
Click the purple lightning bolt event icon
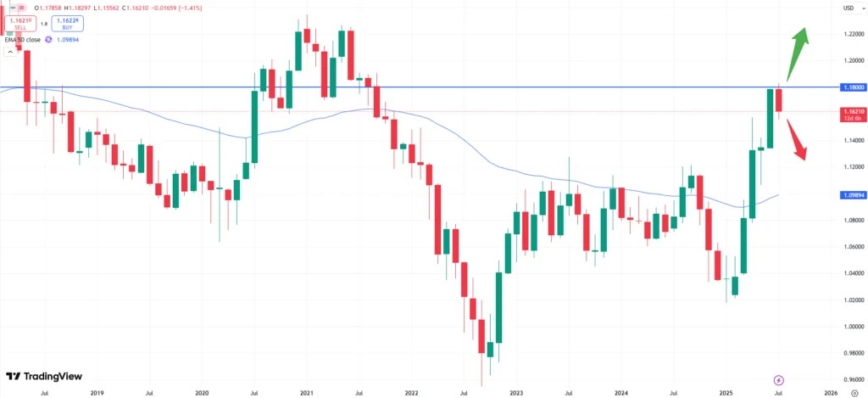[779, 379]
